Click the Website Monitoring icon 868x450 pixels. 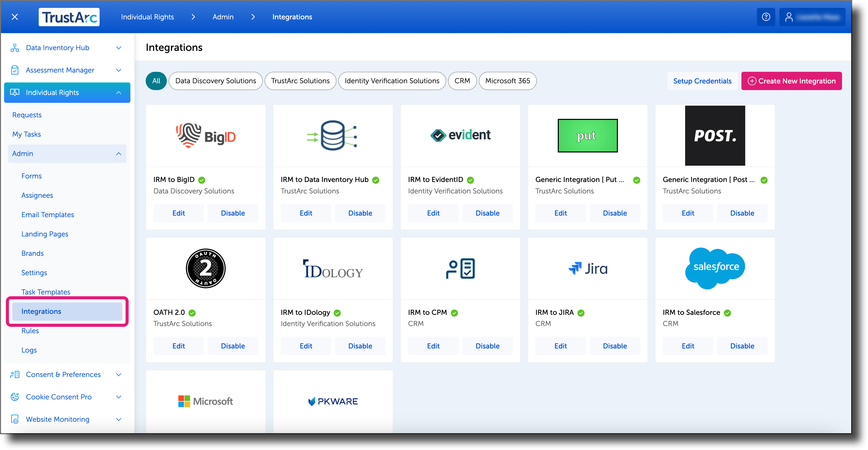[15, 419]
